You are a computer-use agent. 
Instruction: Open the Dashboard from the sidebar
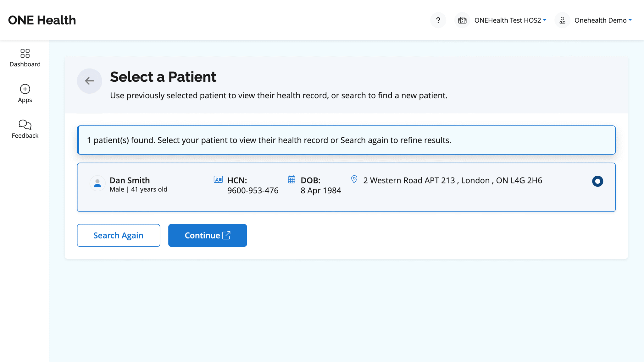point(25,58)
